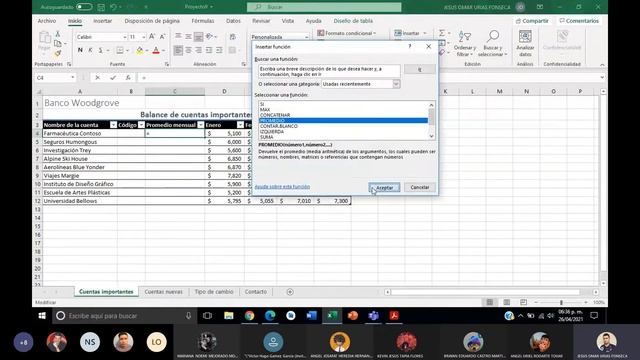The height and width of the screenshot is (360, 640).
Task: Click the Align Right icon
Action: tap(198, 50)
